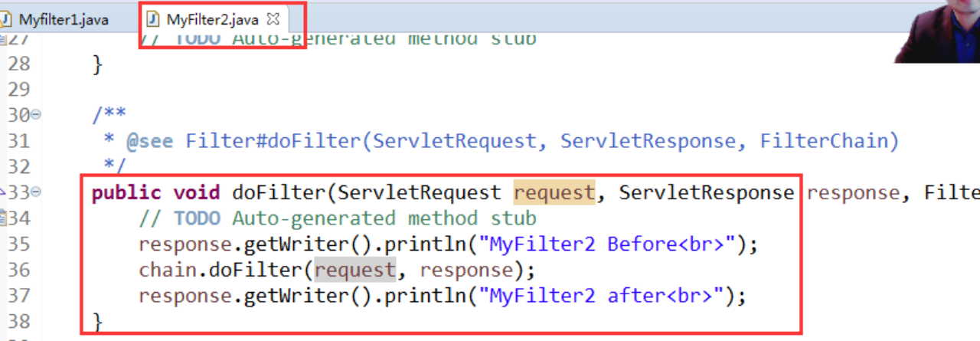This screenshot has width=980, height=341.
Task: Click line number 37 in the gutter
Action: [x=19, y=295]
